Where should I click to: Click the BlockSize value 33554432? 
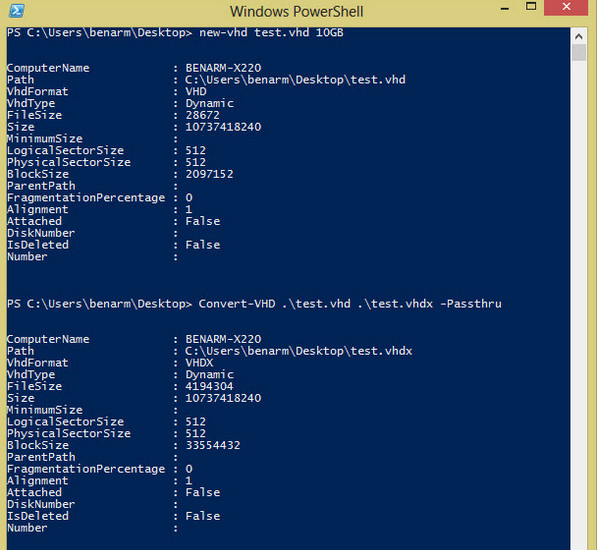point(213,445)
